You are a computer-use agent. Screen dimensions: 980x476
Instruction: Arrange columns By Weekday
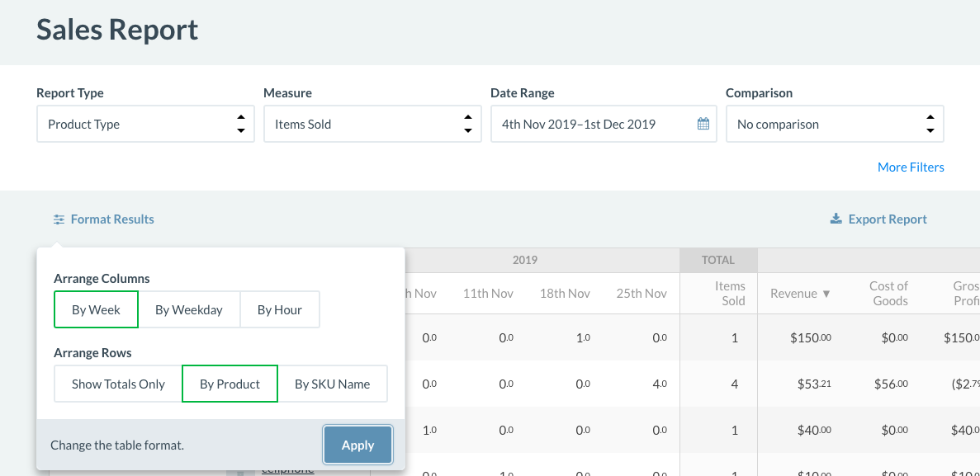(189, 310)
